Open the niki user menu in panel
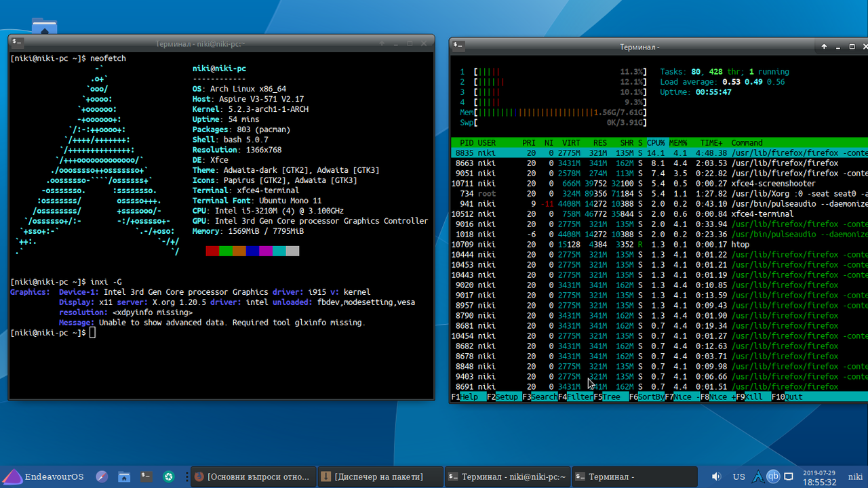This screenshot has height=488, width=868. [855, 477]
